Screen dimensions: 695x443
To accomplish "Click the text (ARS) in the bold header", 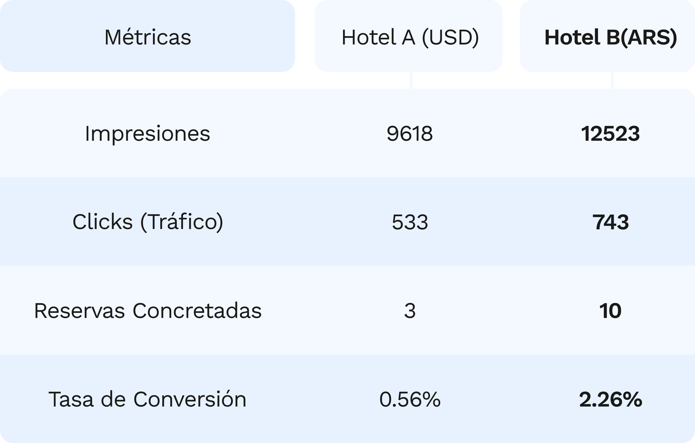I will [x=649, y=38].
